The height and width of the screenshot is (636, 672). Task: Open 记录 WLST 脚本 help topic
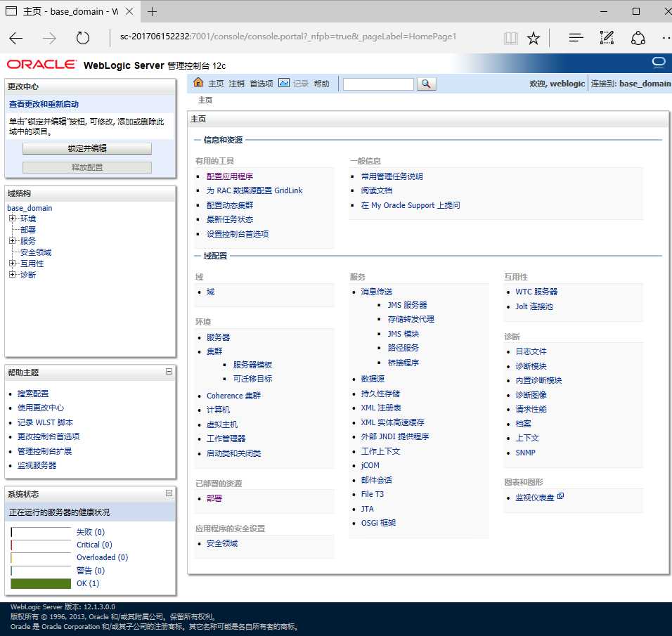[x=45, y=422]
